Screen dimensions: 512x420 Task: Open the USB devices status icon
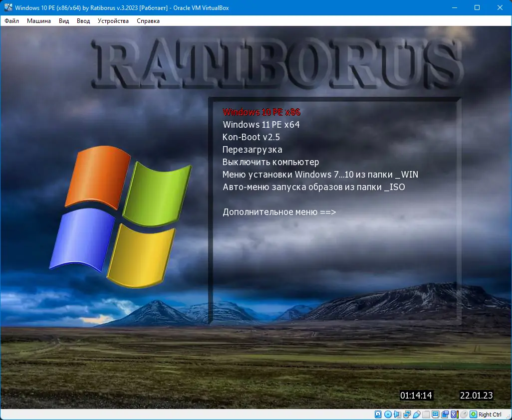tap(417, 415)
